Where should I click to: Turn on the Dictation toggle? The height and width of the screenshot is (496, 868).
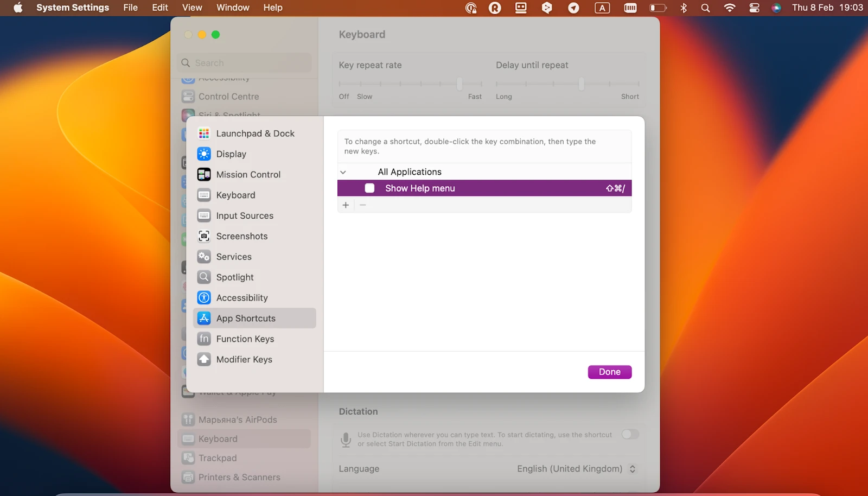pyautogui.click(x=629, y=434)
